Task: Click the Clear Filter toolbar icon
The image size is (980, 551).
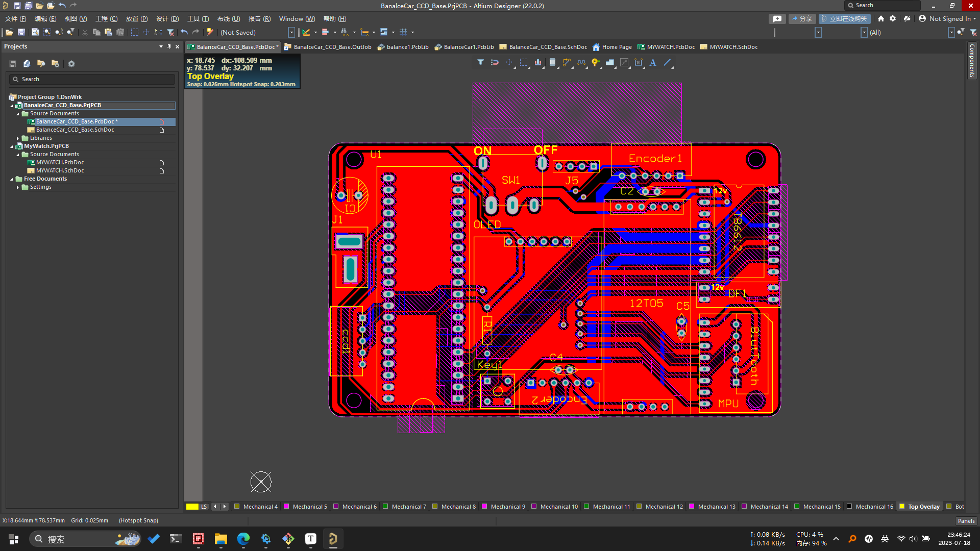Action: 171,32
